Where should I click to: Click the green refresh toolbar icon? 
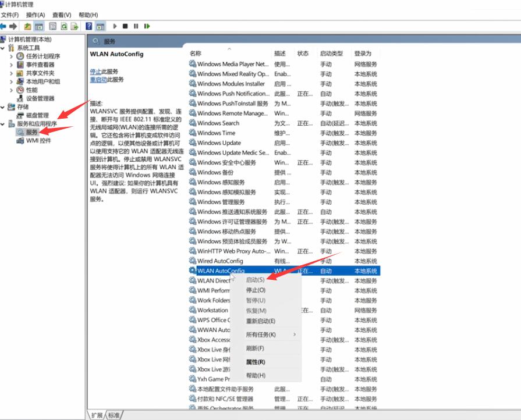tap(64, 26)
